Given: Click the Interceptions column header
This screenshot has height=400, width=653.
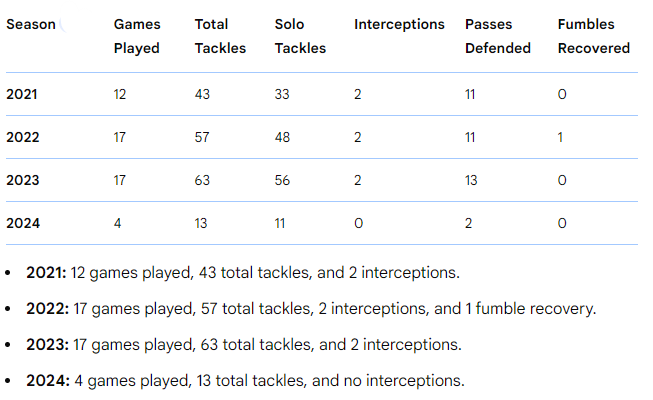Looking at the screenshot, I should pyautogui.click(x=399, y=24).
